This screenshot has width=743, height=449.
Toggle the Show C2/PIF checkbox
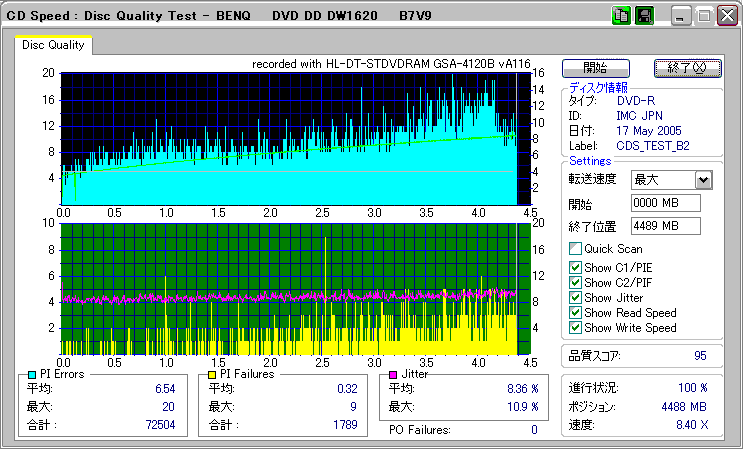point(575,282)
